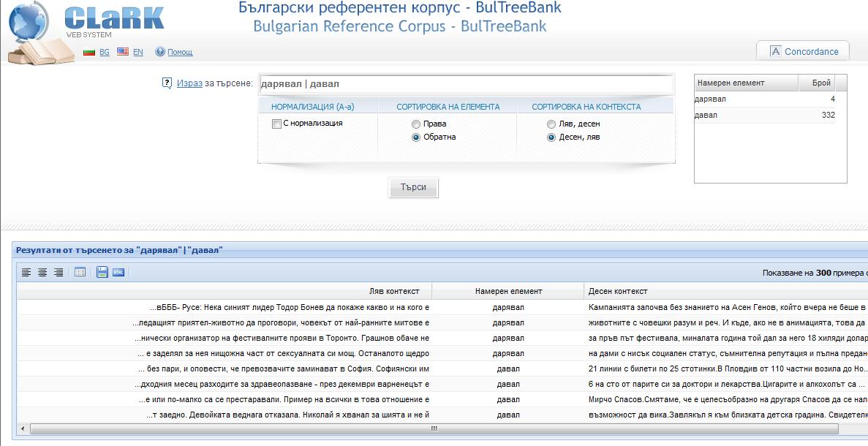
Task: Select result row '21 линии с билети'
Action: point(442,368)
